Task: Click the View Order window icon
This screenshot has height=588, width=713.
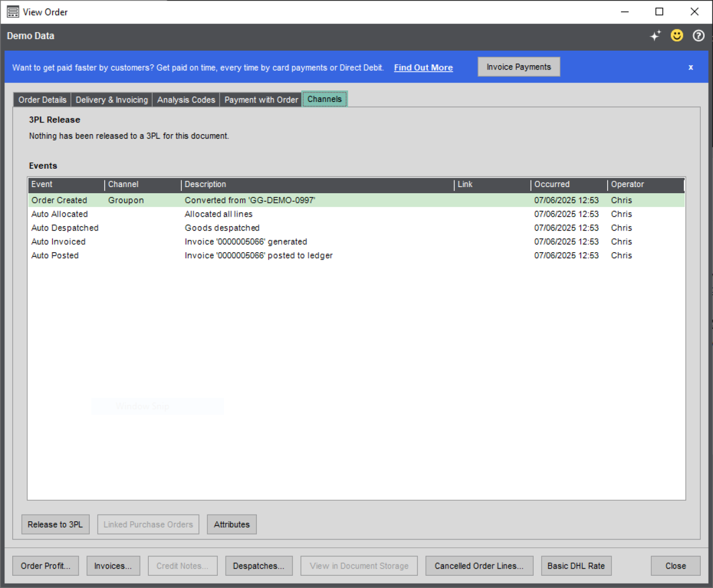Action: [13, 12]
